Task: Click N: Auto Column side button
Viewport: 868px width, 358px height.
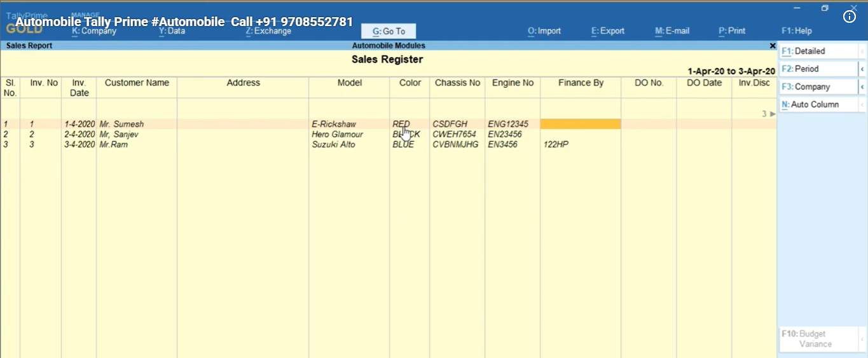Action: pos(818,104)
